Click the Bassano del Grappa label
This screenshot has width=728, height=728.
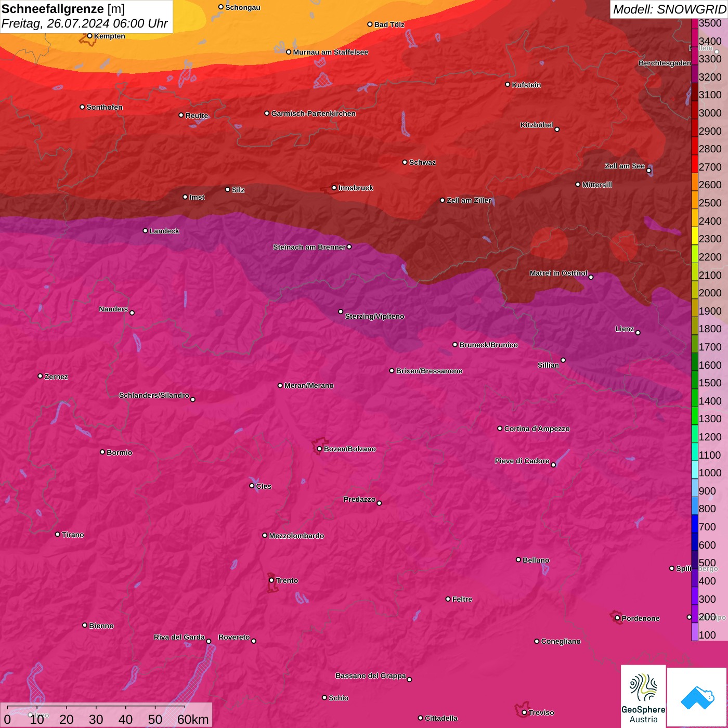pyautogui.click(x=371, y=675)
